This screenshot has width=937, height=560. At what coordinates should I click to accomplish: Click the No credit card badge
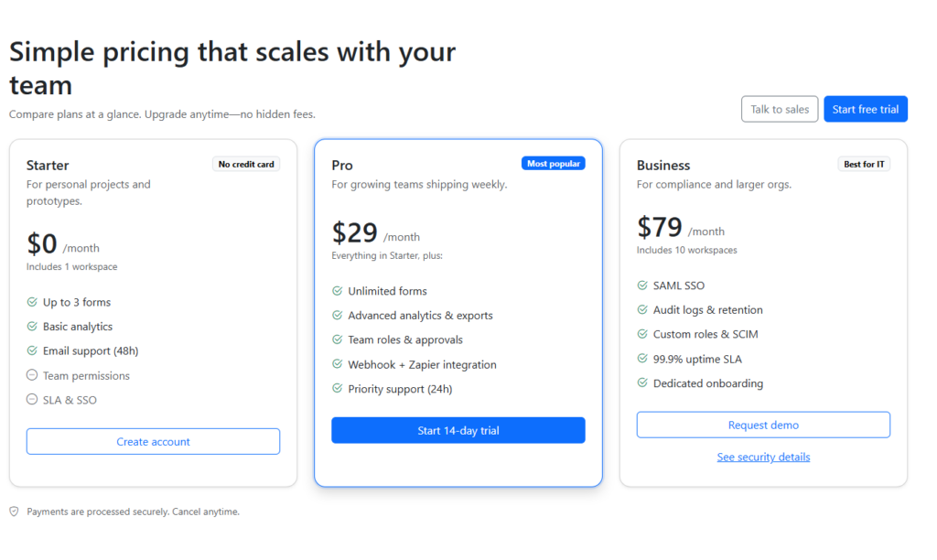[x=246, y=165]
